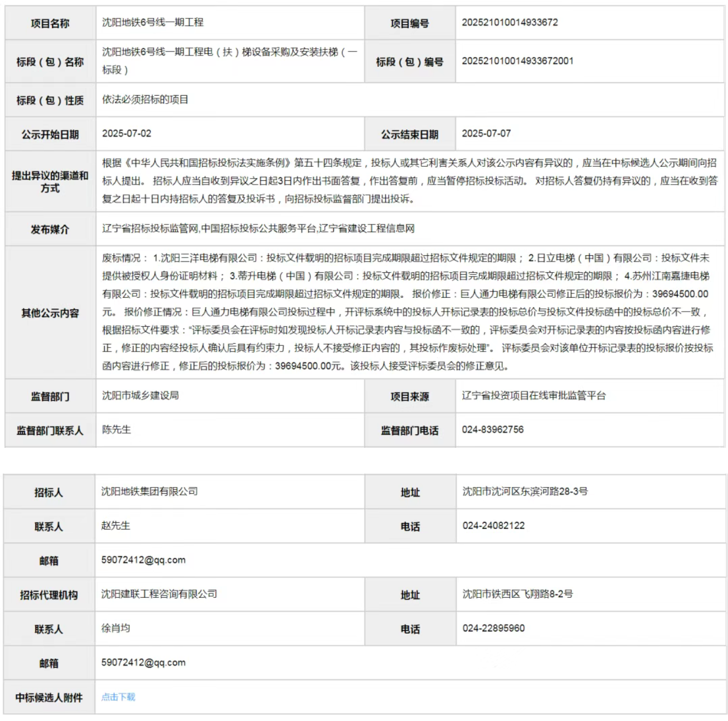Click the 其他公示内容 label
728x721 pixels.
50,313
